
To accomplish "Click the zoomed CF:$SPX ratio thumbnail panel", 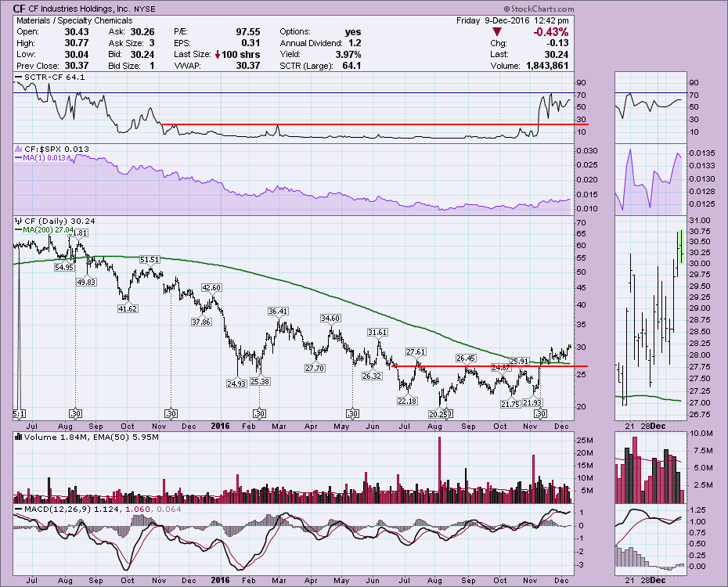I will click(650, 179).
